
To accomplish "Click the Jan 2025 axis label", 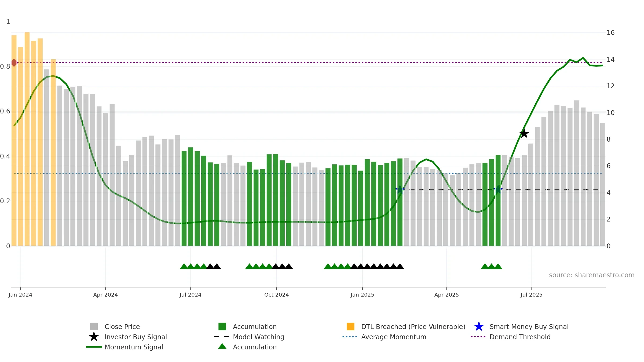I will point(362,295).
